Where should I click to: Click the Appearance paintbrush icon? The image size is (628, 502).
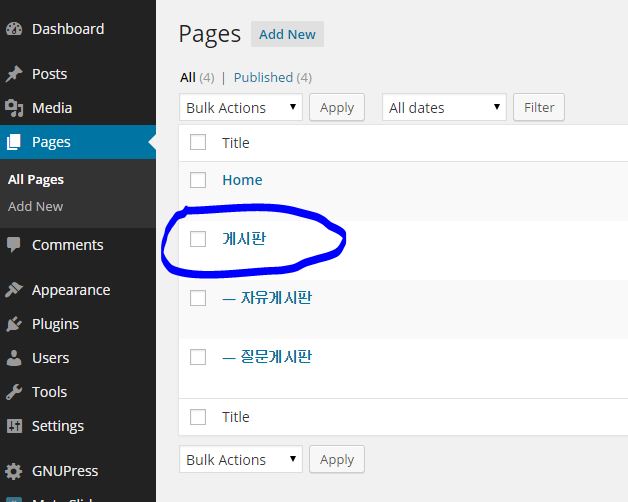pyautogui.click(x=14, y=290)
